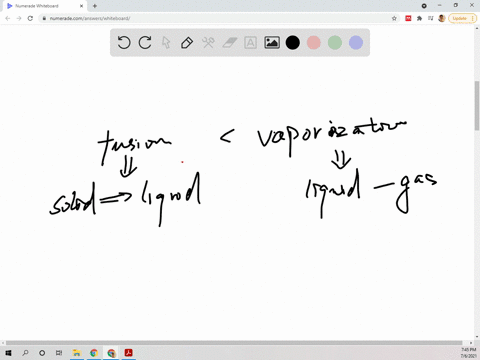480x360 pixels.
Task: Click the vertical page scrollbar thumb
Action: coord(477,106)
